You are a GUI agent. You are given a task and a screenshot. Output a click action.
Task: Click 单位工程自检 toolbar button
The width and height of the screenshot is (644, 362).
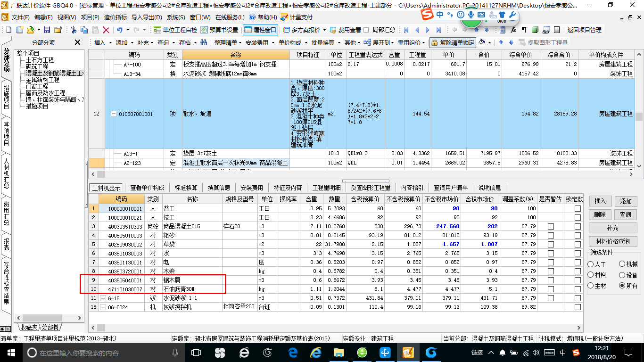[x=175, y=30]
